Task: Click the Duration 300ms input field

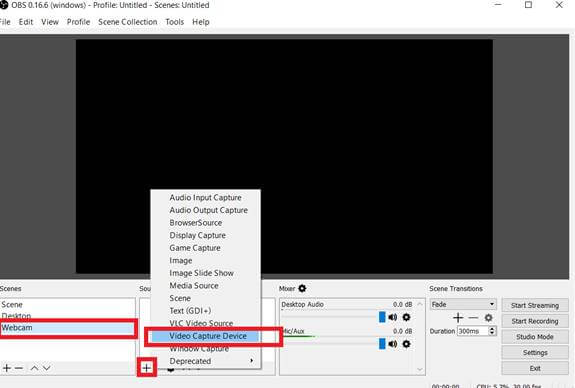Action: pyautogui.click(x=472, y=331)
